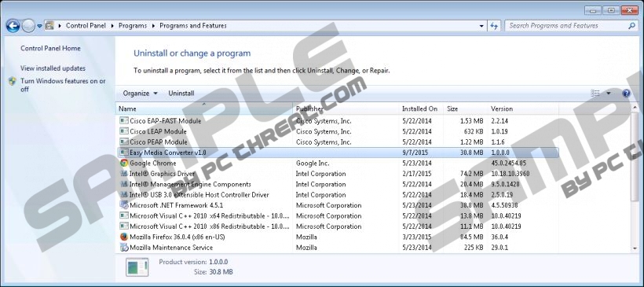This screenshot has height=287, width=644.
Task: Click the details pane program thumbnail
Action: 137,267
